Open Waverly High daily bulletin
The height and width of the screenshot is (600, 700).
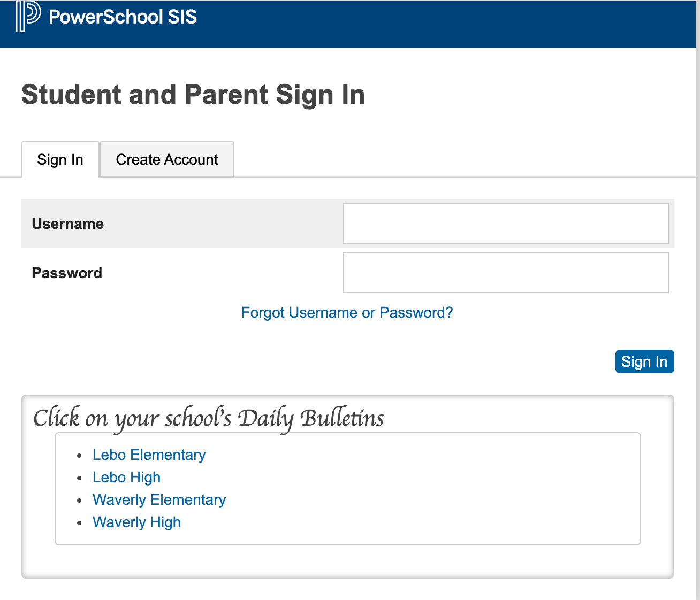[136, 522]
